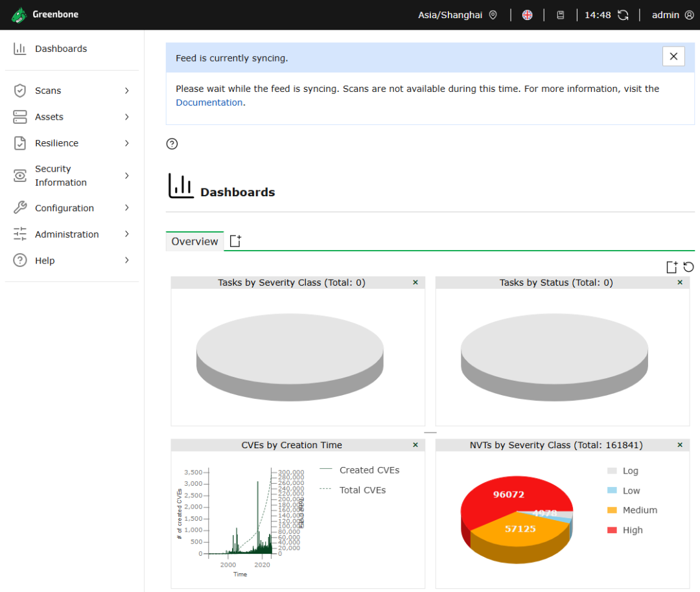The width and height of the screenshot is (700, 592).
Task: Toggle Total CVEs legend entry
Action: [x=353, y=490]
